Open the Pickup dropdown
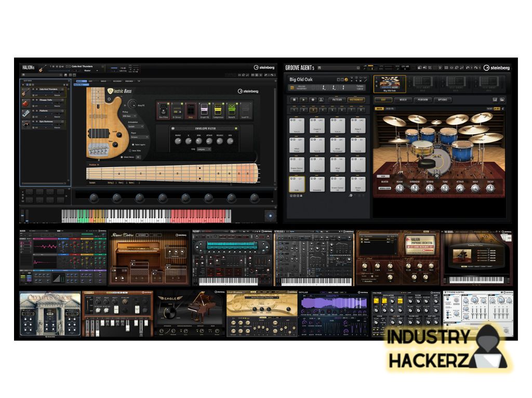 (129, 116)
